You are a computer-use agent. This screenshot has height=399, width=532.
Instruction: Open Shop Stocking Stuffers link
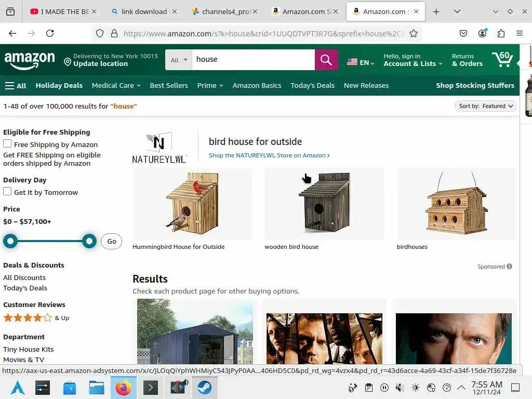tap(475, 86)
